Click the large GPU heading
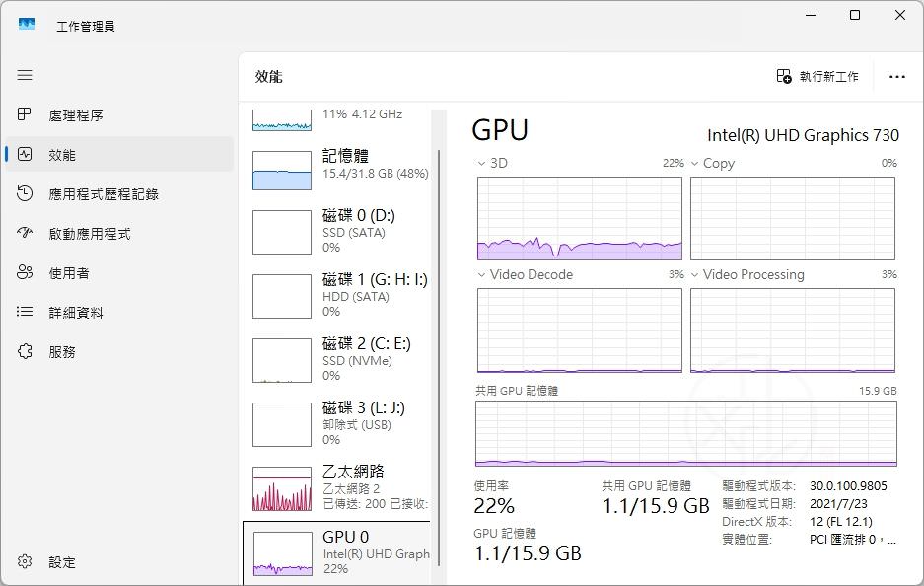 coord(500,130)
